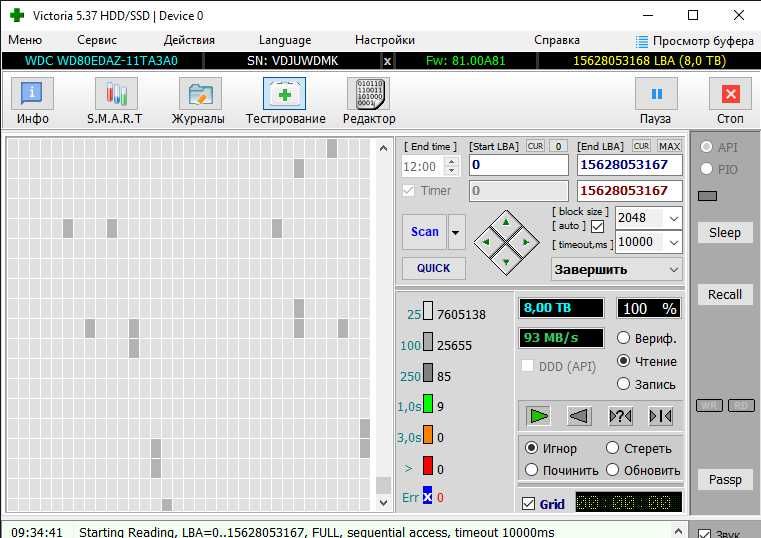
Task: Pause the scan with the Пауза button
Action: click(656, 101)
